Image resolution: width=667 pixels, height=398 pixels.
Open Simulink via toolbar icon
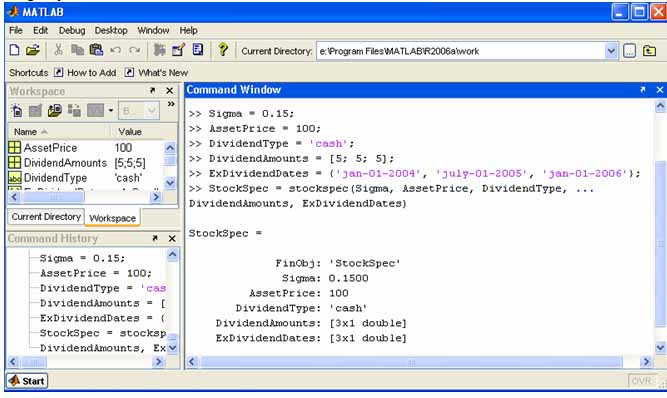tap(160, 50)
